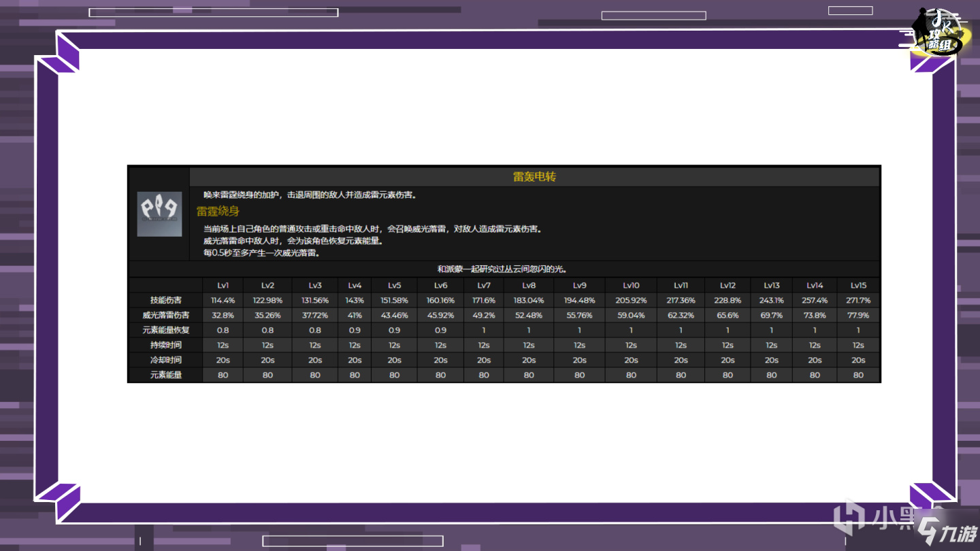This screenshot has height=551, width=980.
Task: Click the Lv3 column header
Action: 315,286
